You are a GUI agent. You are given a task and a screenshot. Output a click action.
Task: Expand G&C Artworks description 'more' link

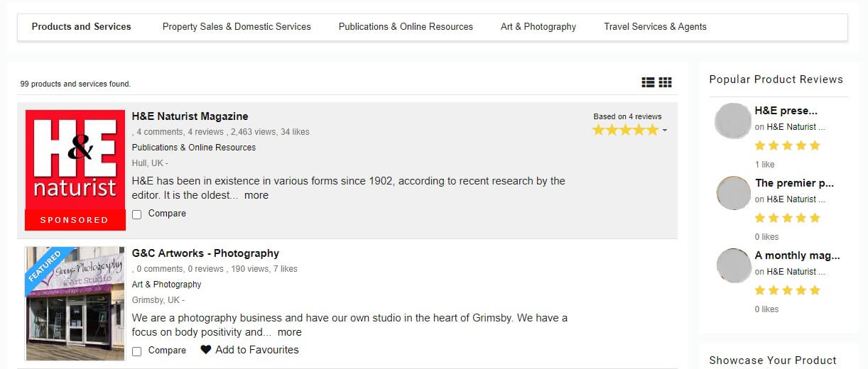tap(290, 332)
